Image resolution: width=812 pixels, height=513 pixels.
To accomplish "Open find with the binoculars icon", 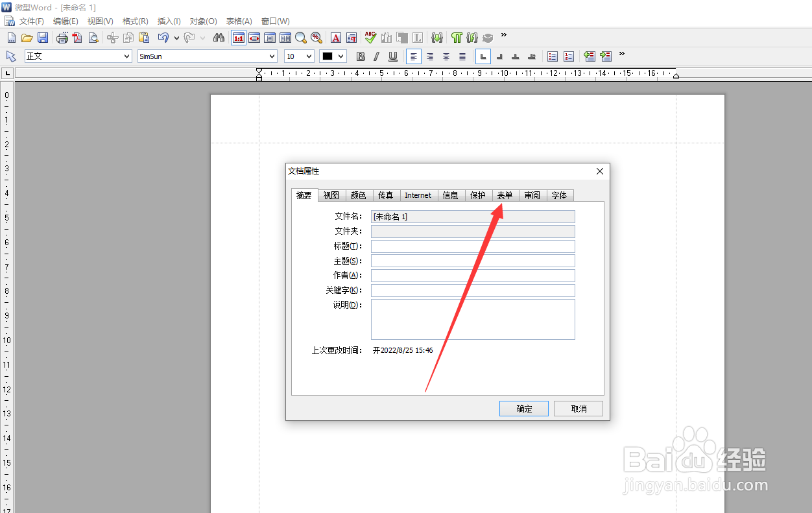I will tap(219, 38).
